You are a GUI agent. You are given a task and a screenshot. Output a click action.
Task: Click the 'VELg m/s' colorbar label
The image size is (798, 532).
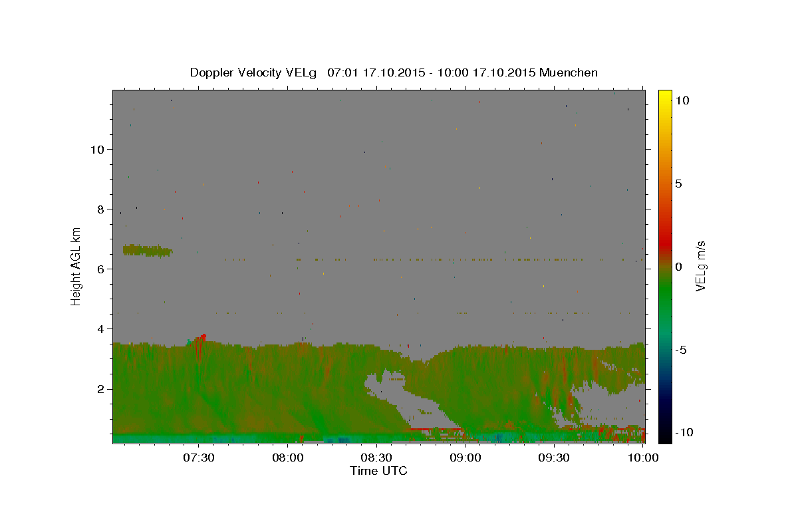(x=700, y=266)
